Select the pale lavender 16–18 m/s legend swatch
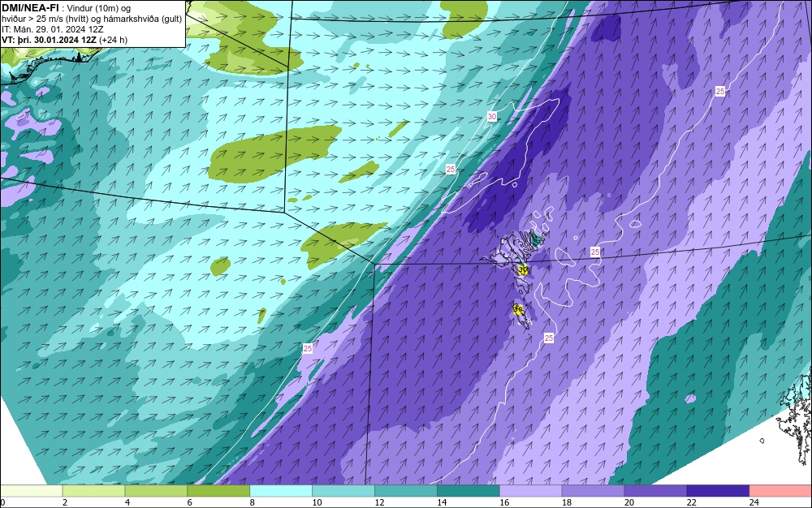 (x=531, y=491)
